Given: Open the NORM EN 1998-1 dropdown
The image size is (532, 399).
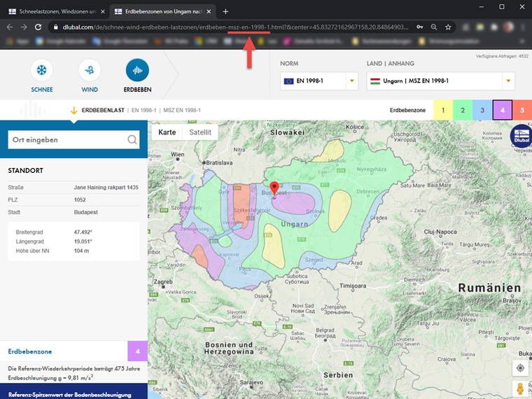Looking at the screenshot, I should point(319,80).
